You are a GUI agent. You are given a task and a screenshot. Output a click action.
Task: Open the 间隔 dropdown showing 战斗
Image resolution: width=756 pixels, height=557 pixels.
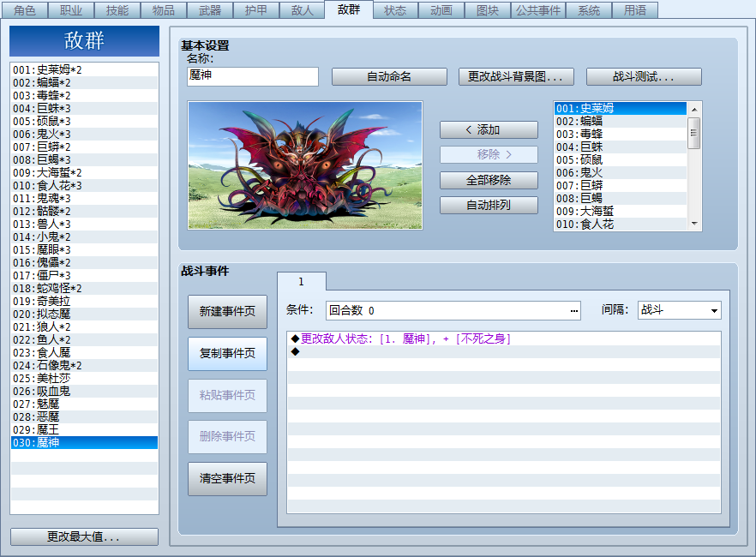[679, 310]
